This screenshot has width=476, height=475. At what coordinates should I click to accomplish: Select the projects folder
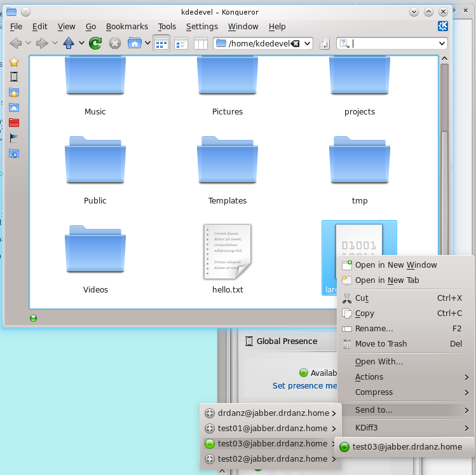(x=360, y=86)
